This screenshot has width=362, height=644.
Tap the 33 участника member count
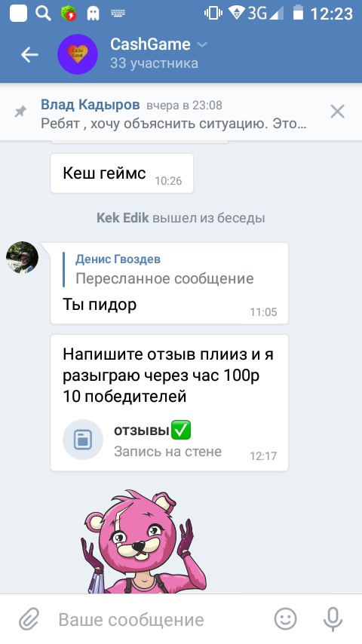[154, 63]
